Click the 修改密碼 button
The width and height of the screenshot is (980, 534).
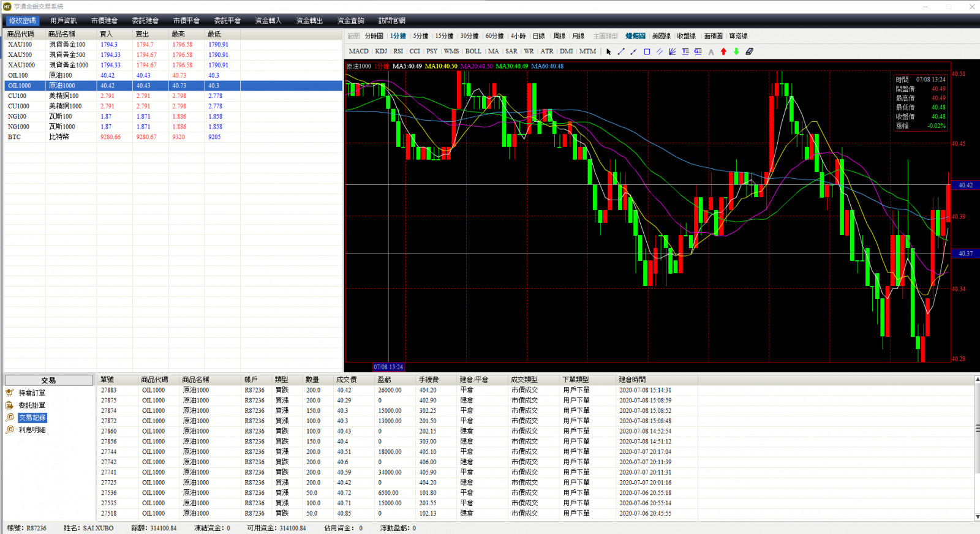pos(23,21)
